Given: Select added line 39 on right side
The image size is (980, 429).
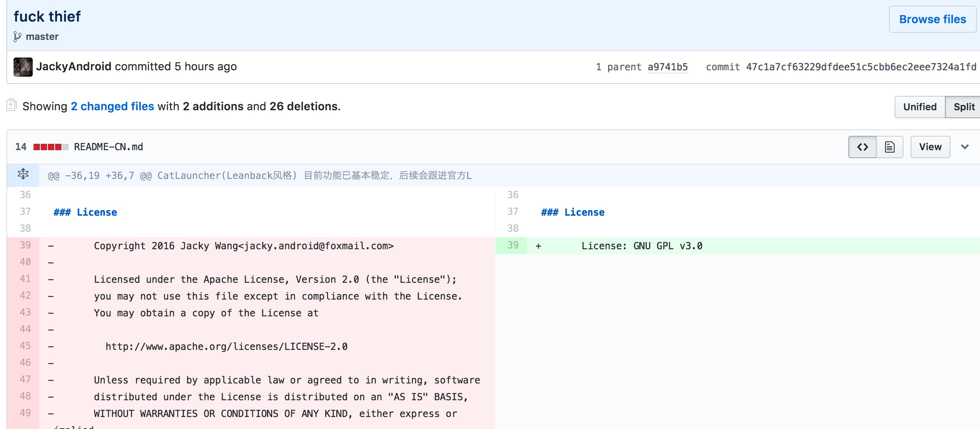Looking at the screenshot, I should (512, 245).
